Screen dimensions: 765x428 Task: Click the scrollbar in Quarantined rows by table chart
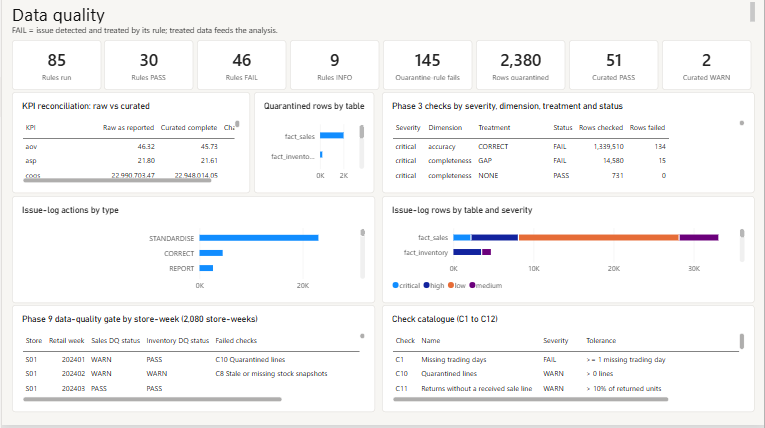[x=362, y=132]
